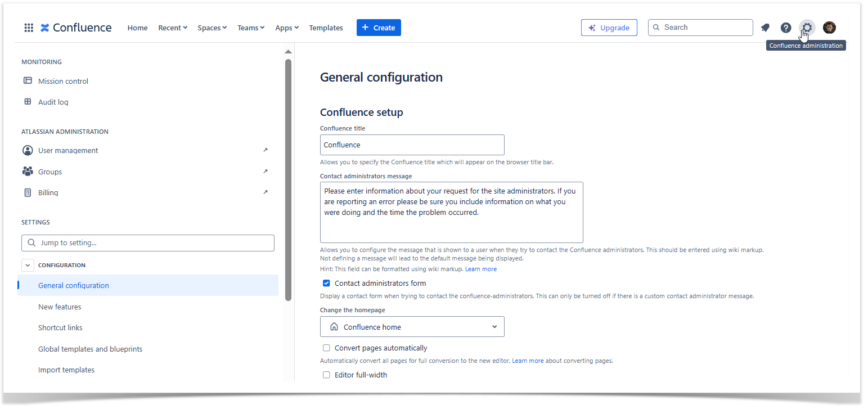
Task: Select New features in settings sidebar
Action: (x=60, y=307)
